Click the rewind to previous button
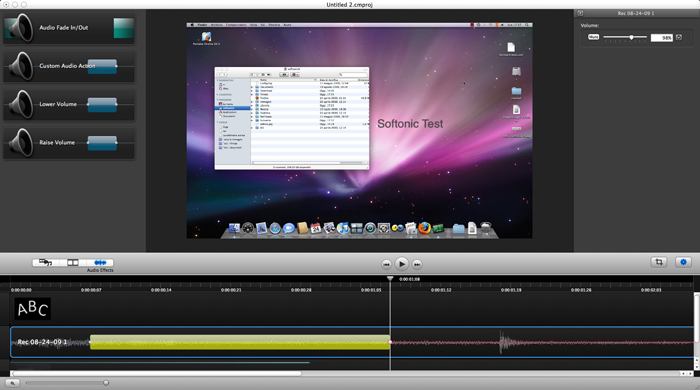Viewport: 700px width, 390px height. click(387, 264)
